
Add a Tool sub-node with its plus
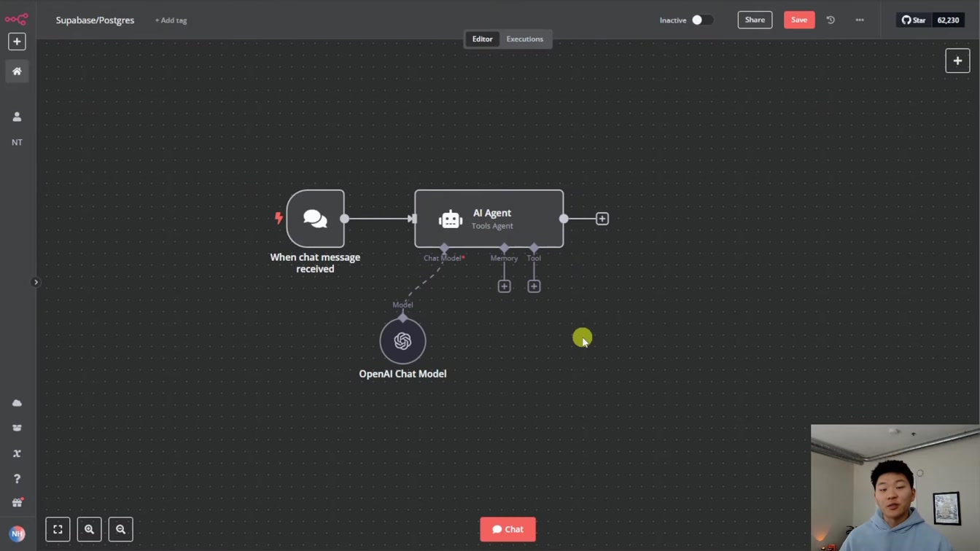point(534,286)
